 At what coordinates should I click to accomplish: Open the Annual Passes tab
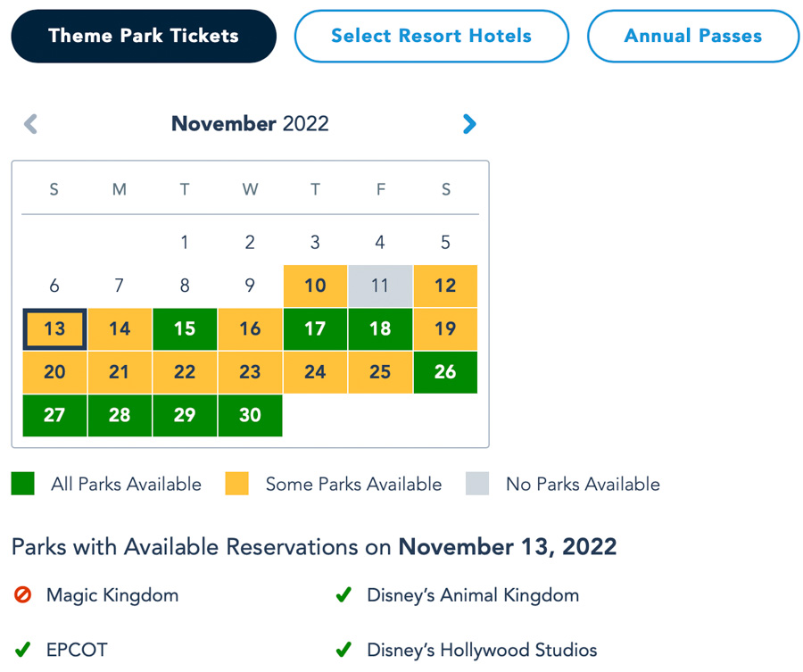pyautogui.click(x=692, y=37)
